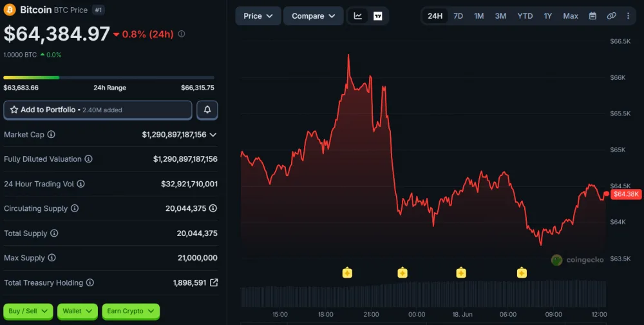
Task: Click the chart peak near $66.3K
Action: pyautogui.click(x=348, y=55)
